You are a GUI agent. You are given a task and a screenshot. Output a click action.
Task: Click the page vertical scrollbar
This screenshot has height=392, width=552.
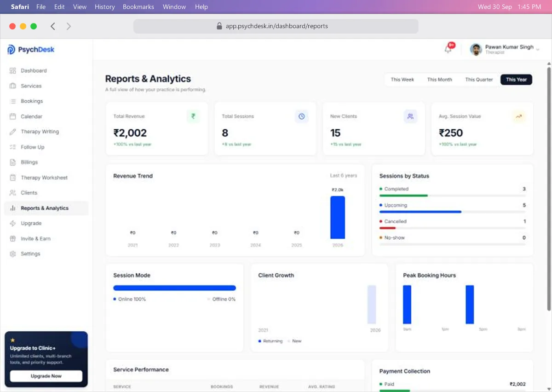point(548,189)
